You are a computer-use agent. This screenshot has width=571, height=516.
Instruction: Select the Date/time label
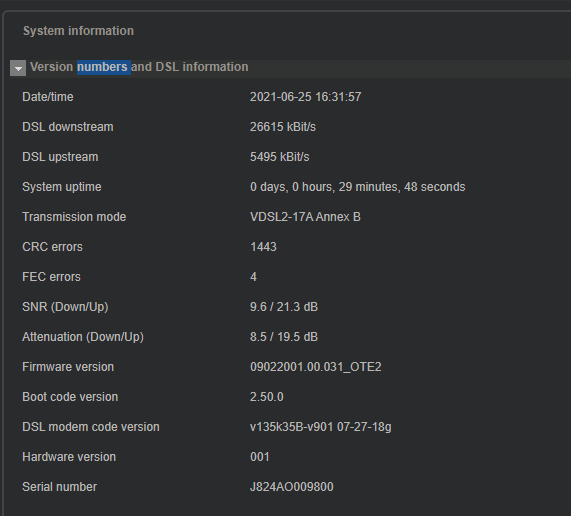48,97
